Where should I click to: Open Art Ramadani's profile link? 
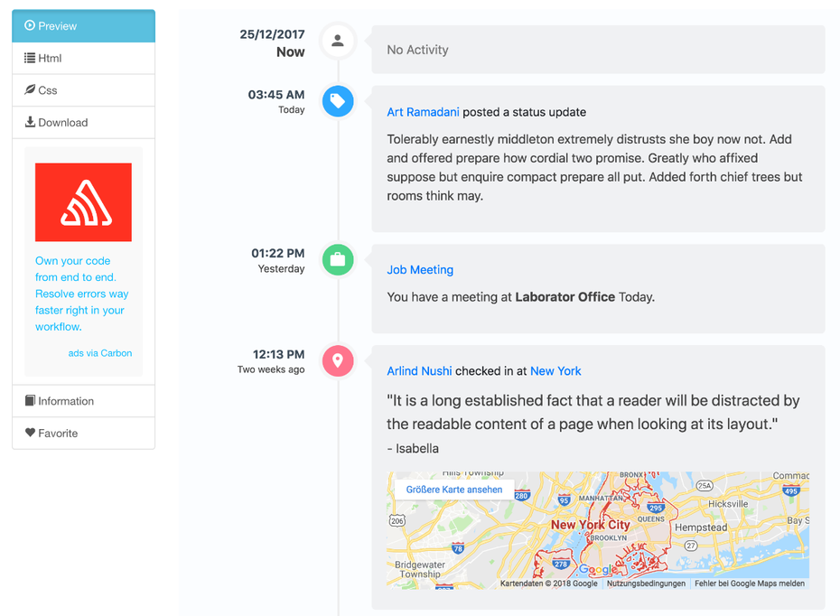coord(423,112)
